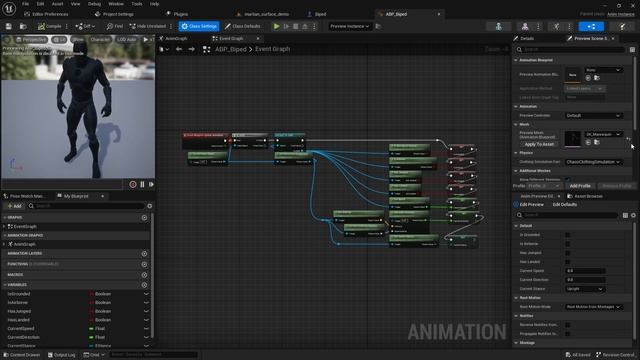The width and height of the screenshot is (640, 360).
Task: Open My Blueprint settings gear
Action: [x=150, y=206]
